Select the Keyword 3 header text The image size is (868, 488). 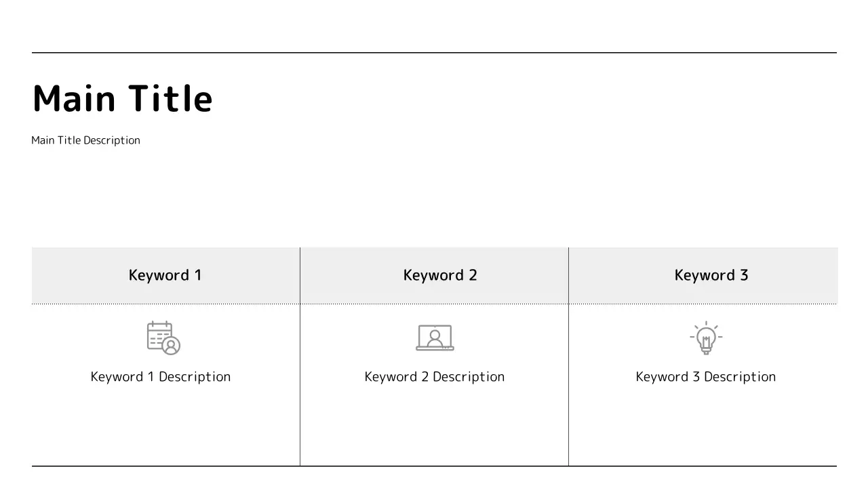point(711,275)
